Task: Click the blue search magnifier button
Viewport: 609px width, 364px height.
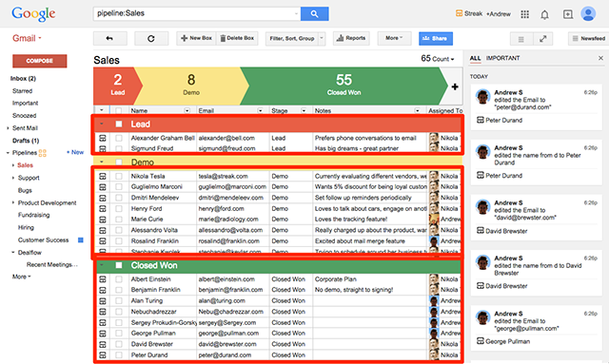Action: point(315,14)
